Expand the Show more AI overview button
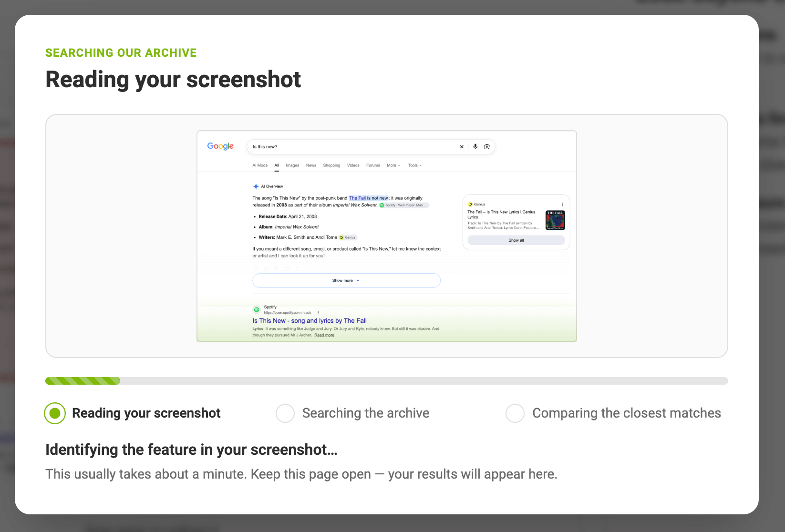This screenshot has width=785, height=532. tap(346, 280)
